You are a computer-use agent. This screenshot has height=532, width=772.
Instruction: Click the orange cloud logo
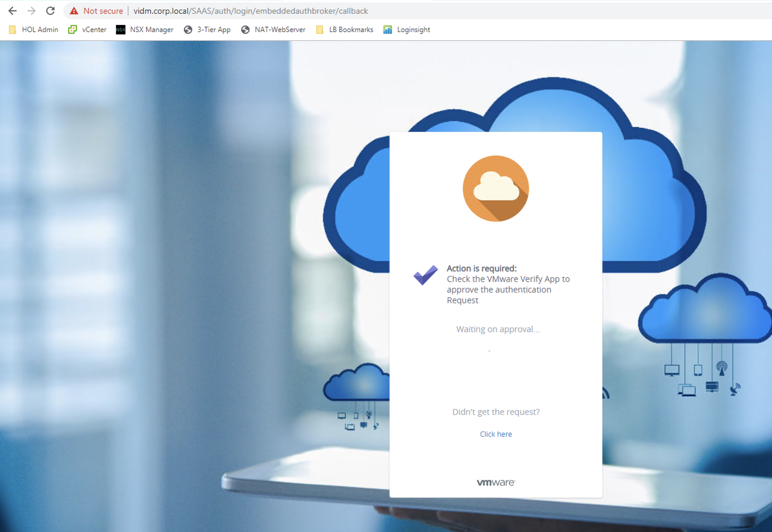point(496,189)
